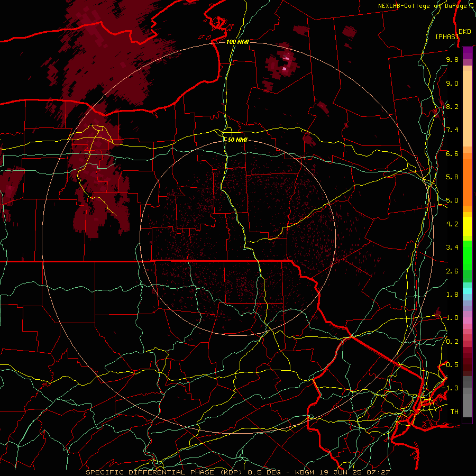This screenshot has height=476, width=476.
Task: Click the 7.4 scale value
Action: pyautogui.click(x=452, y=130)
